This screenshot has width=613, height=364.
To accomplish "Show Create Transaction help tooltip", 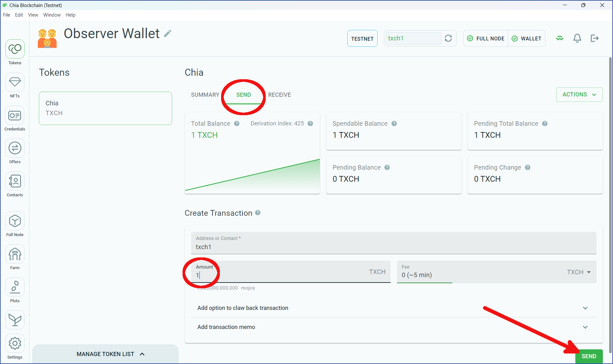I will [x=258, y=213].
